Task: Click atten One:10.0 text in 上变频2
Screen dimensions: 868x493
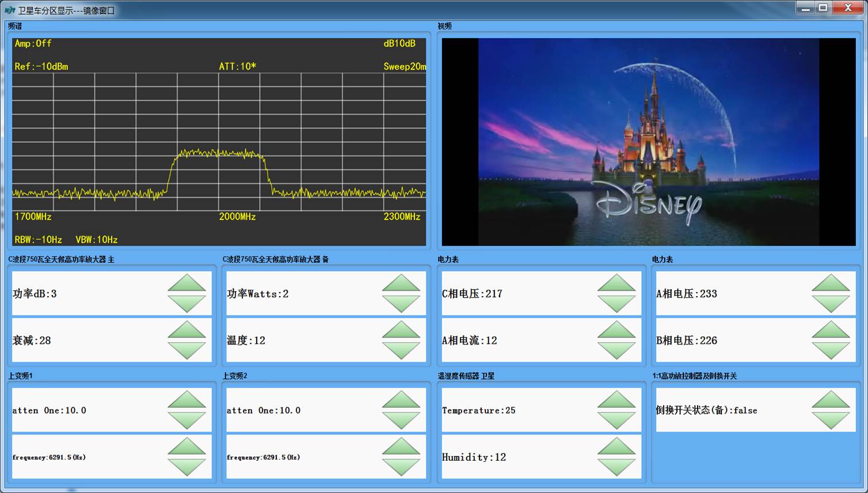Action: (264, 411)
